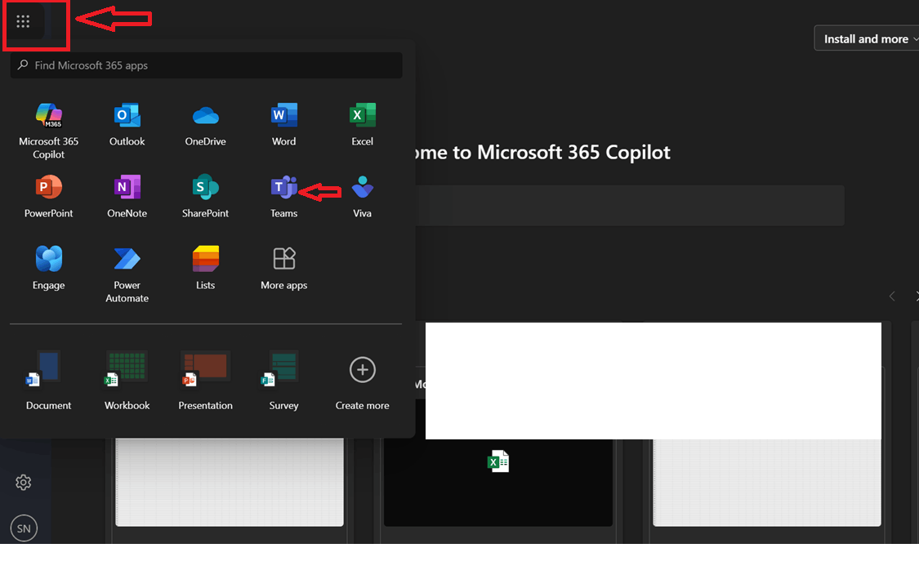This screenshot has width=919, height=588.
Task: Launch Teams app
Action: (283, 196)
